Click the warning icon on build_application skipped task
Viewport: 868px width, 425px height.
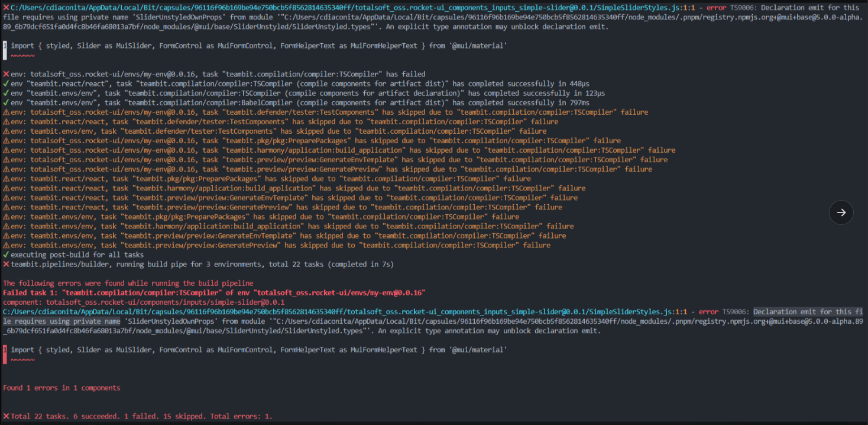point(5,150)
